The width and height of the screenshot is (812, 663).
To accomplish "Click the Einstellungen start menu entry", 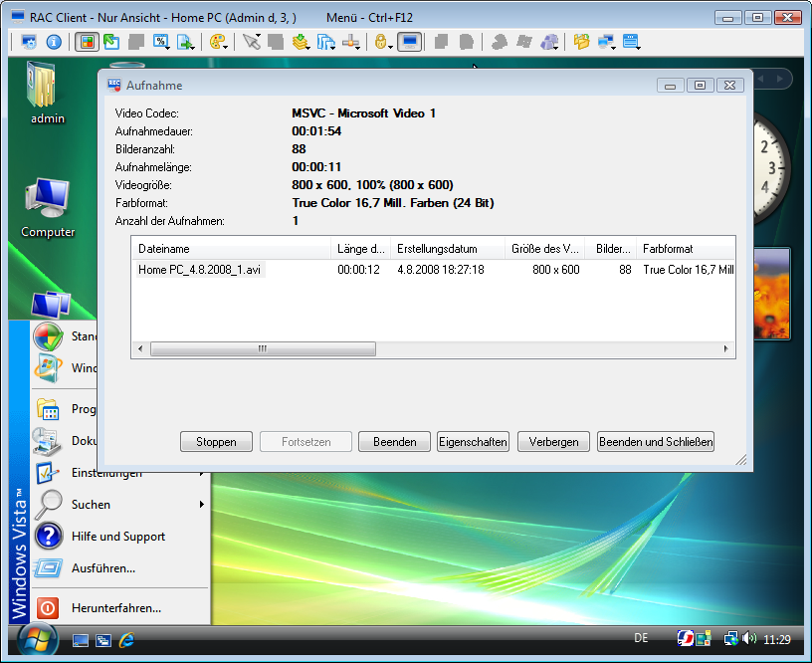I will coord(106,473).
